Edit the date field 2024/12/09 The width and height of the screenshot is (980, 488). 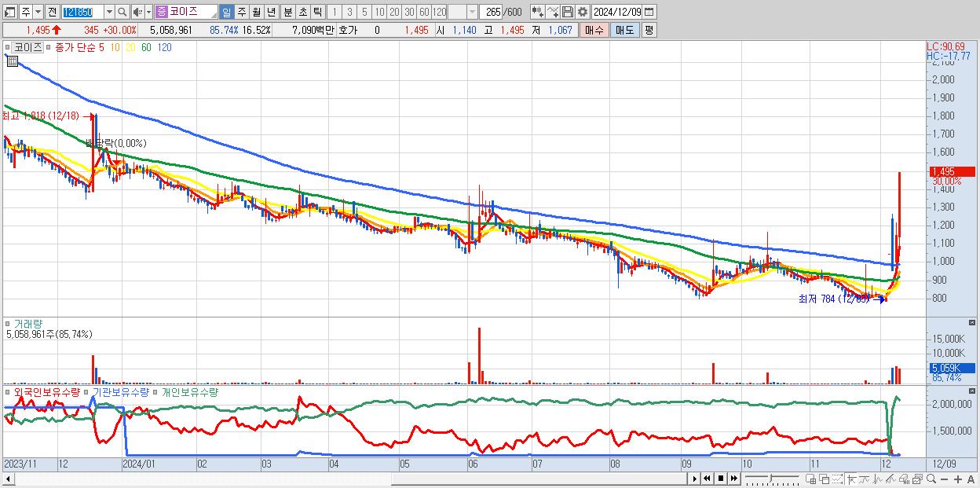pyautogui.click(x=617, y=12)
